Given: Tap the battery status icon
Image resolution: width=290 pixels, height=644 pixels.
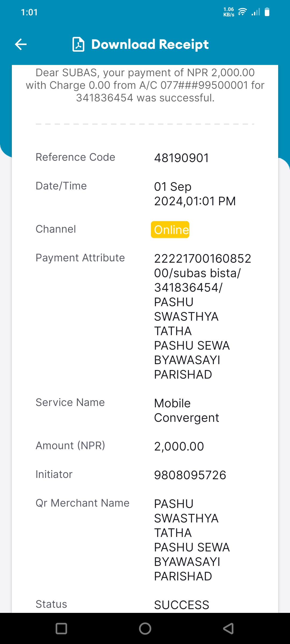Looking at the screenshot, I should pyautogui.click(x=267, y=12).
